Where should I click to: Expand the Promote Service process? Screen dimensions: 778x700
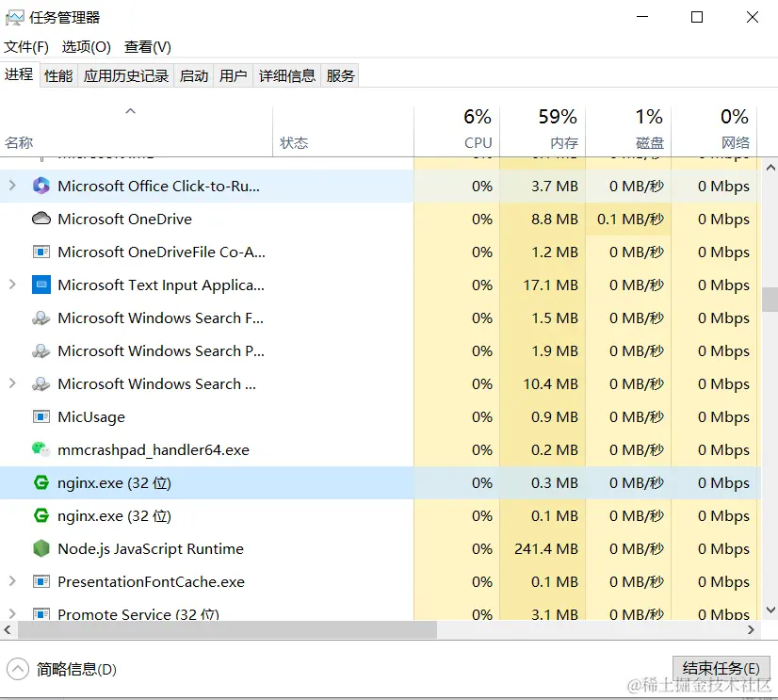[x=12, y=614]
